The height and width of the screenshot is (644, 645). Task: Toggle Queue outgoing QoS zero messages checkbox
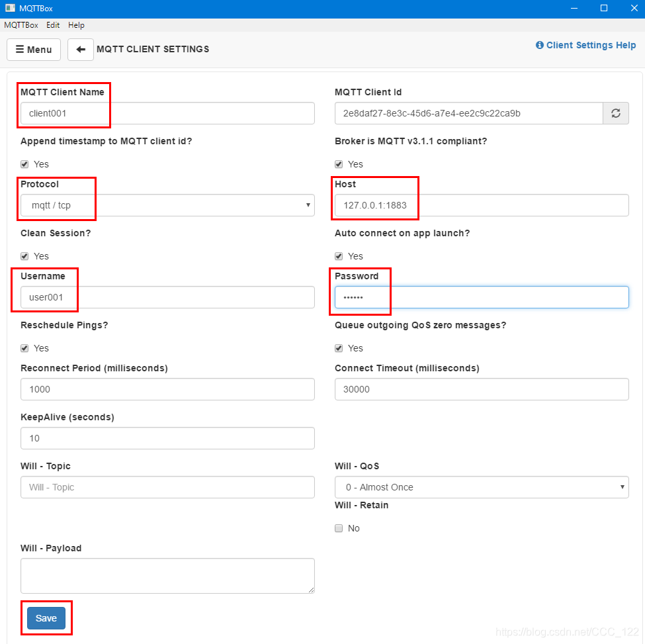339,348
